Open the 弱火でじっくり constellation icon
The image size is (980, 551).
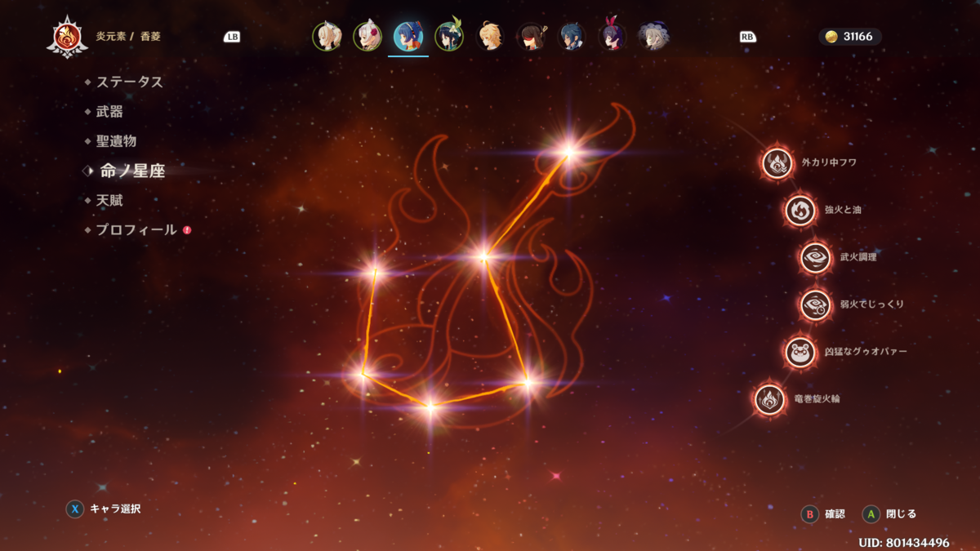point(815,304)
